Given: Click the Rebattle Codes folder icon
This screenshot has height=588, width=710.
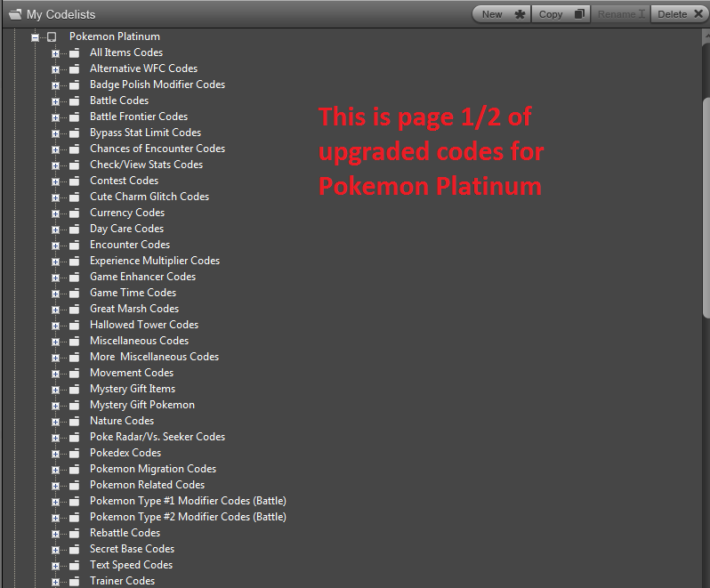Looking at the screenshot, I should pos(74,533).
